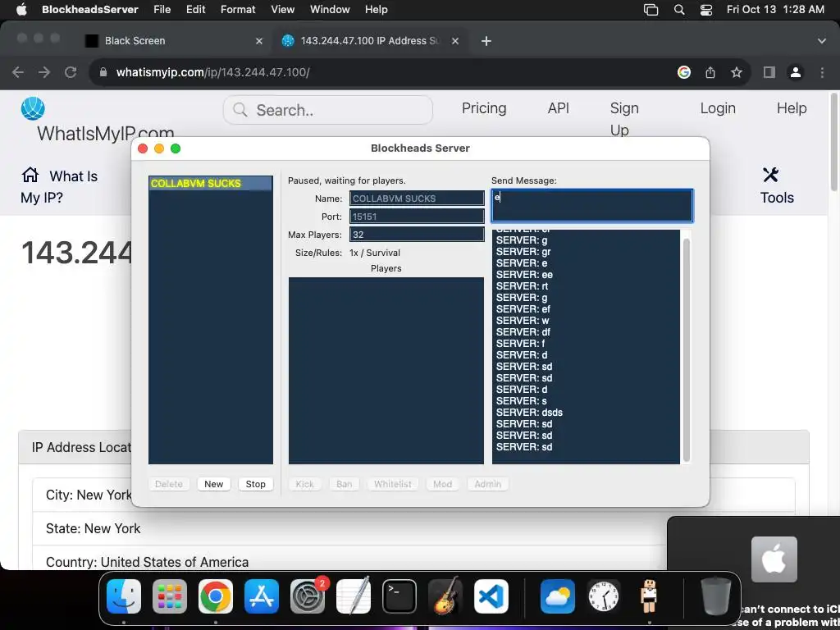The height and width of the screenshot is (630, 840).
Task: Open Control Center in menu bar
Action: click(x=706, y=10)
